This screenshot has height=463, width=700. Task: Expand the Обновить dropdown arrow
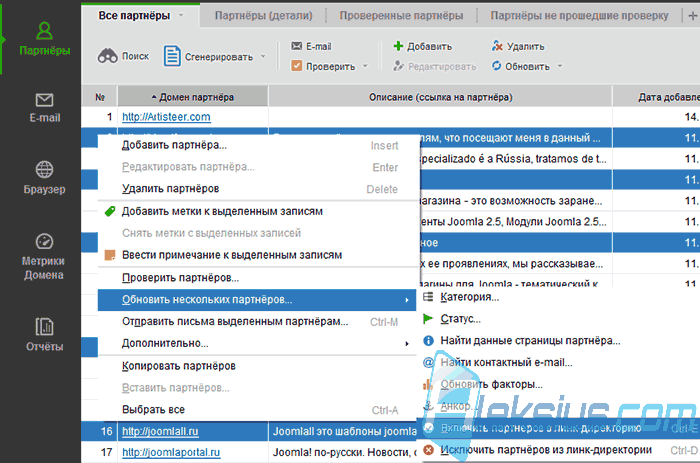(x=560, y=66)
